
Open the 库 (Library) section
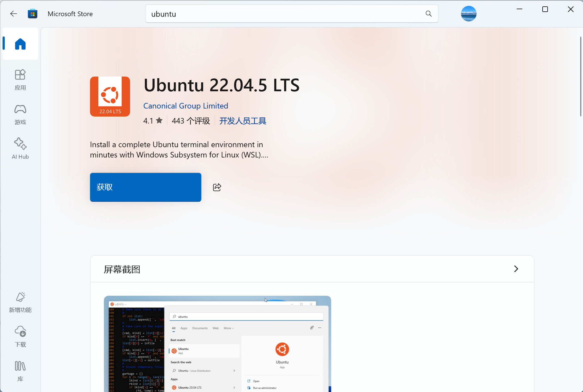tap(20, 371)
